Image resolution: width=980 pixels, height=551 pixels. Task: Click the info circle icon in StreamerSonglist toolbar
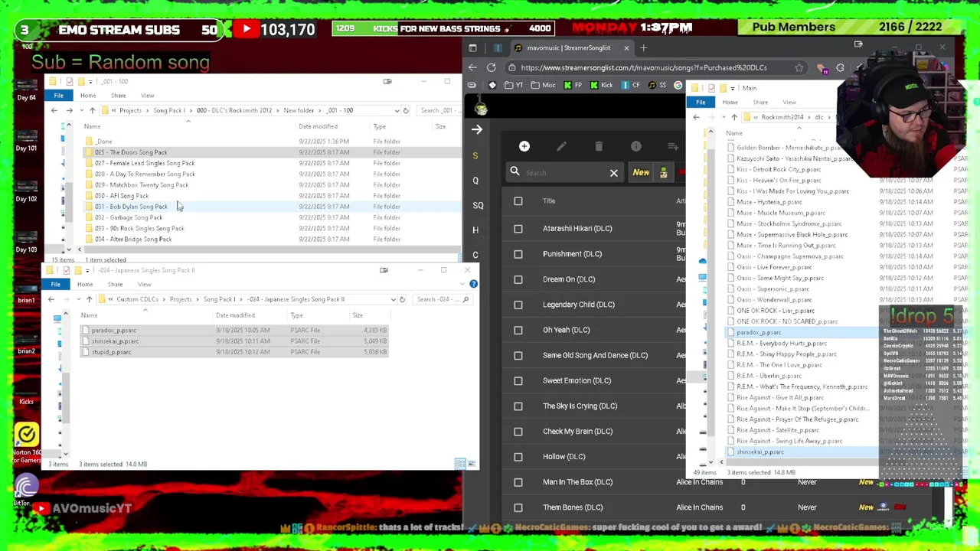pos(636,146)
